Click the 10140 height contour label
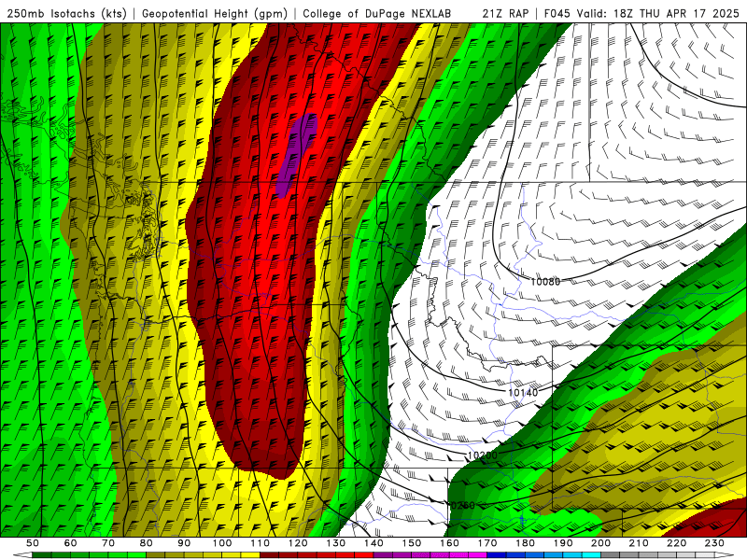Image resolution: width=747 pixels, height=560 pixels. (x=523, y=392)
